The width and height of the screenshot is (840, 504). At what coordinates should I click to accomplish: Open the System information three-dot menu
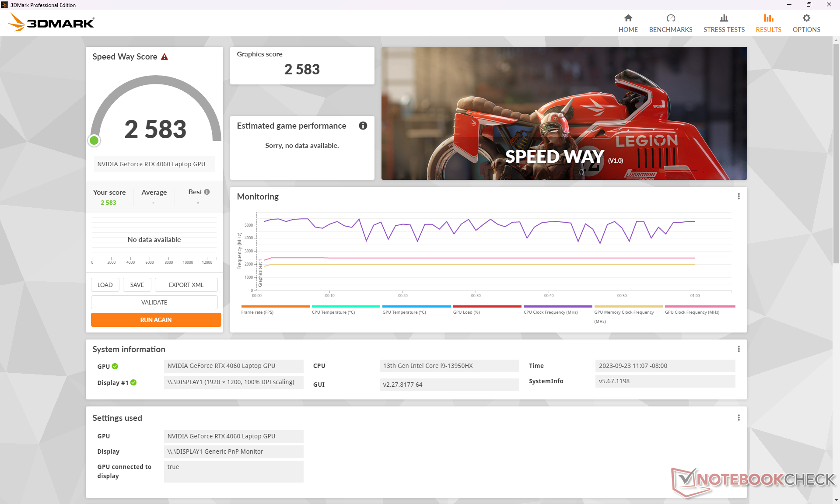tap(738, 349)
